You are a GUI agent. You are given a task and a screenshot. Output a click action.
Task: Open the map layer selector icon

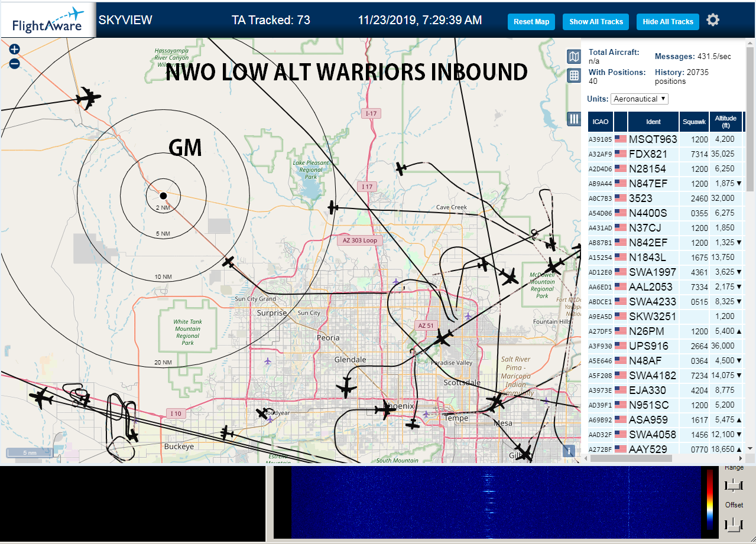coord(573,56)
